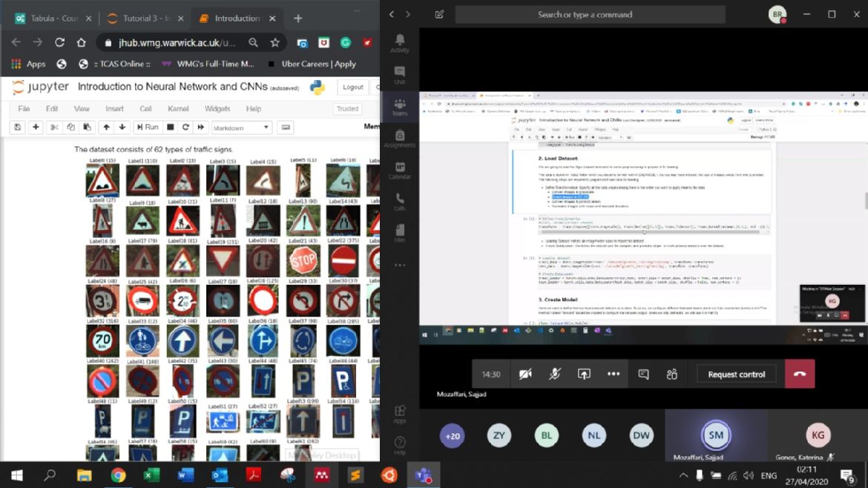Image resolution: width=868 pixels, height=488 pixels.
Task: Open Excel from the Windows taskbar
Action: coord(151,475)
